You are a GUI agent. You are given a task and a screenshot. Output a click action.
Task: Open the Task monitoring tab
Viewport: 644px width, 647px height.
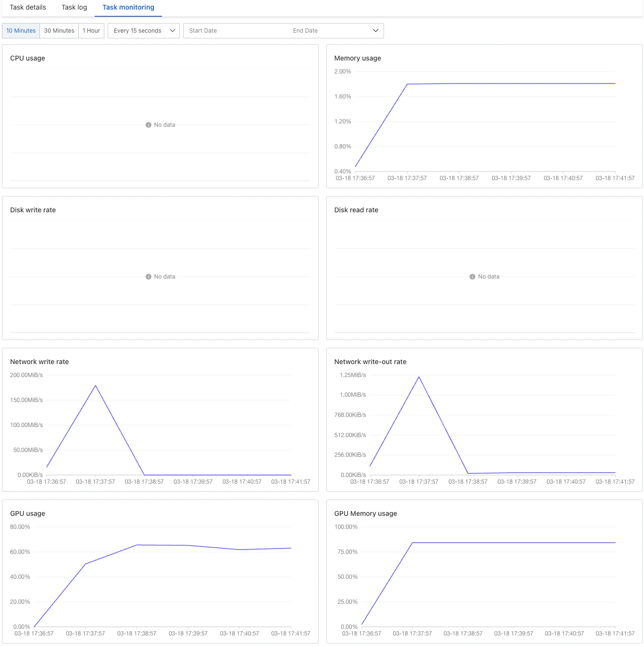coord(128,8)
